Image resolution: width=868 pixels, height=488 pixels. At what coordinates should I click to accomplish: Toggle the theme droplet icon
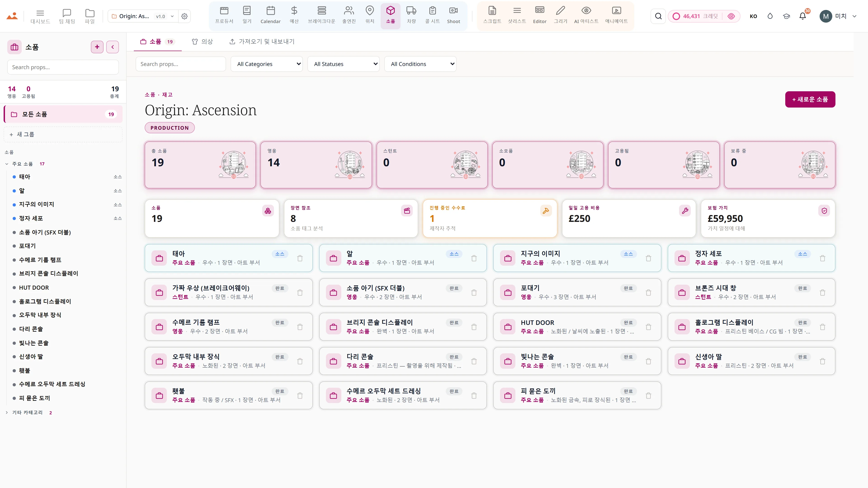click(770, 16)
